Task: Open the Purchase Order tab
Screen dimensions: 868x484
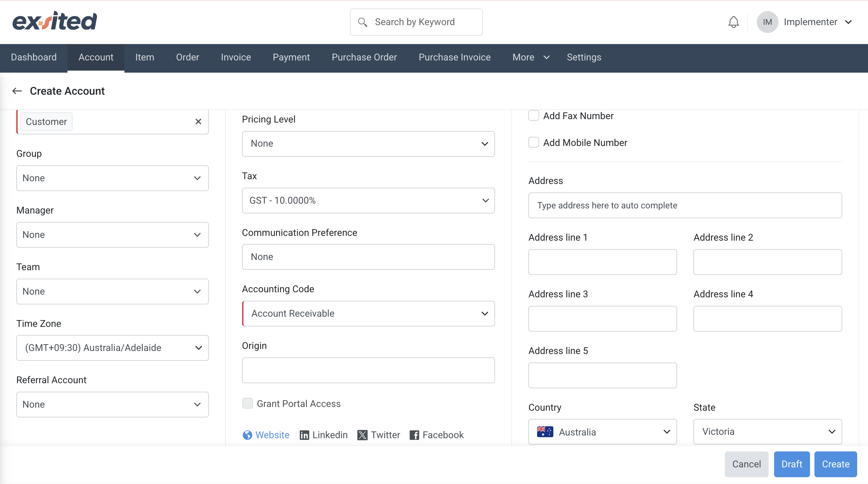Action: point(364,57)
